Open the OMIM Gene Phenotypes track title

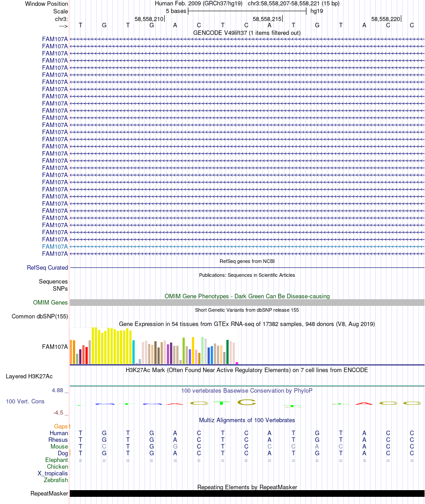click(x=247, y=296)
